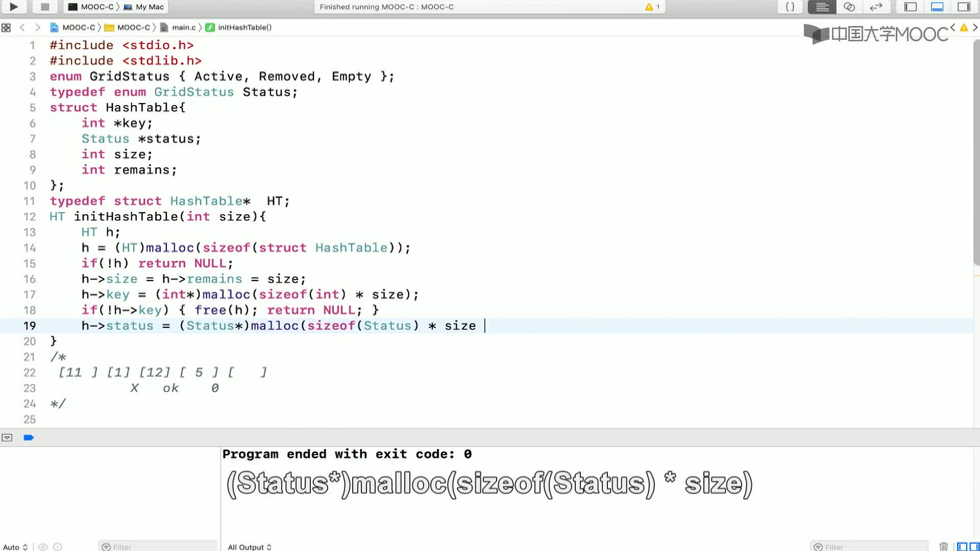Open the jump-bar warning issue icon

964,28
